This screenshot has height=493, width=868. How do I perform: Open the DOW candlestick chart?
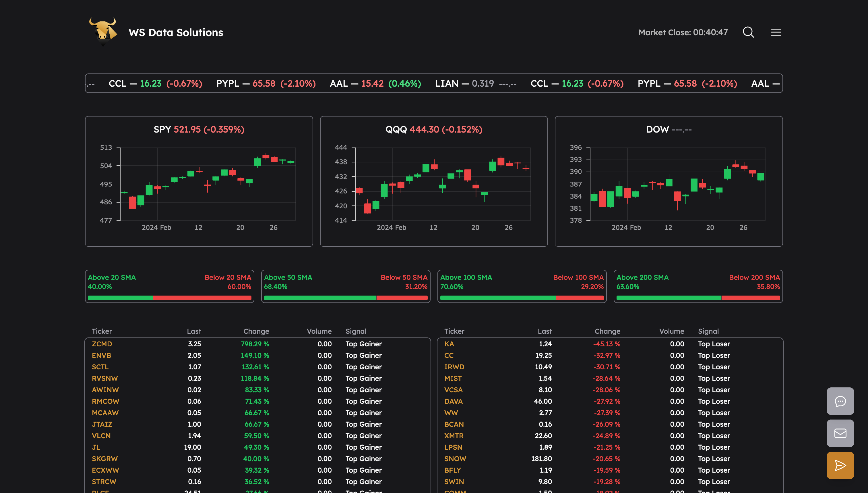tap(669, 181)
